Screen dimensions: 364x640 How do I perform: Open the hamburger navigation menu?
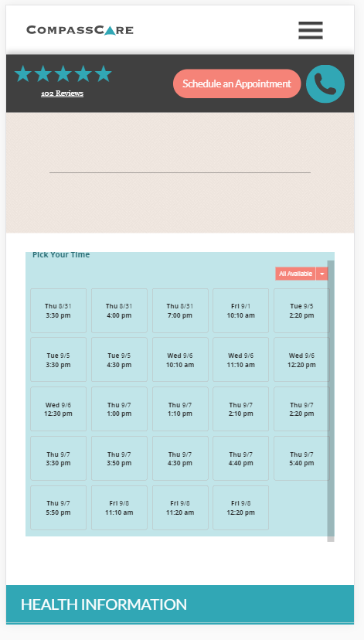coord(311,30)
